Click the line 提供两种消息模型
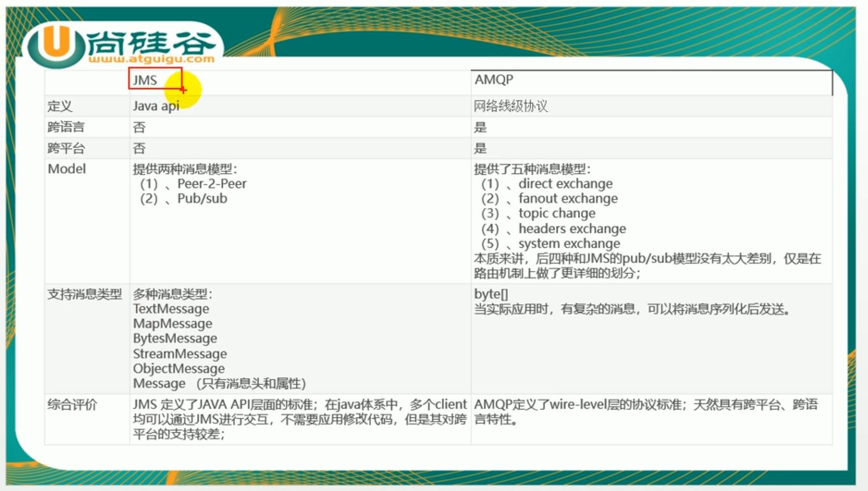This screenshot has width=868, height=491. [185, 169]
